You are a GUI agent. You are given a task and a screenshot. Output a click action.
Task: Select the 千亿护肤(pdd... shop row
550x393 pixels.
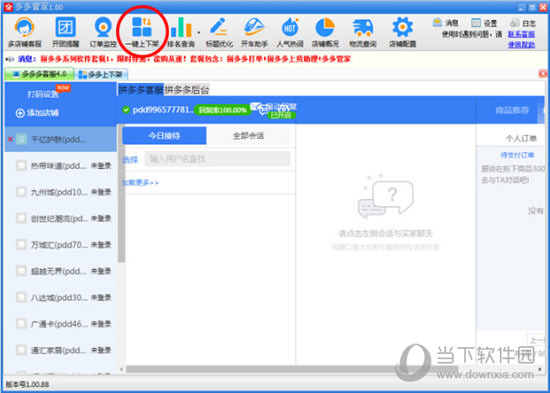click(61, 139)
